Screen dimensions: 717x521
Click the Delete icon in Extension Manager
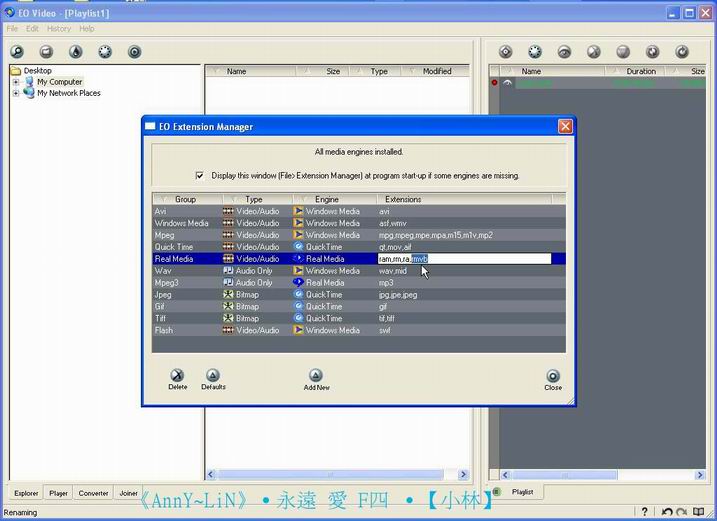click(x=177, y=376)
